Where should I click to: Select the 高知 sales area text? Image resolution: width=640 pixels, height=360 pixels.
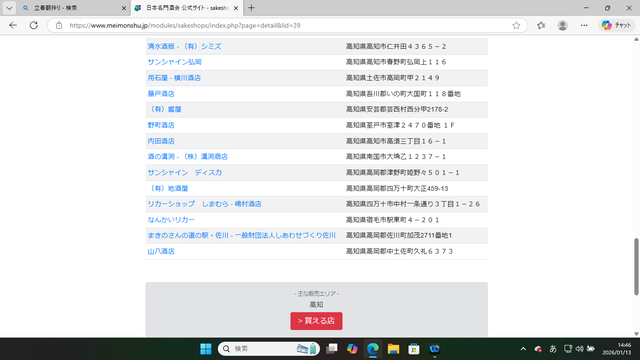coord(316,305)
